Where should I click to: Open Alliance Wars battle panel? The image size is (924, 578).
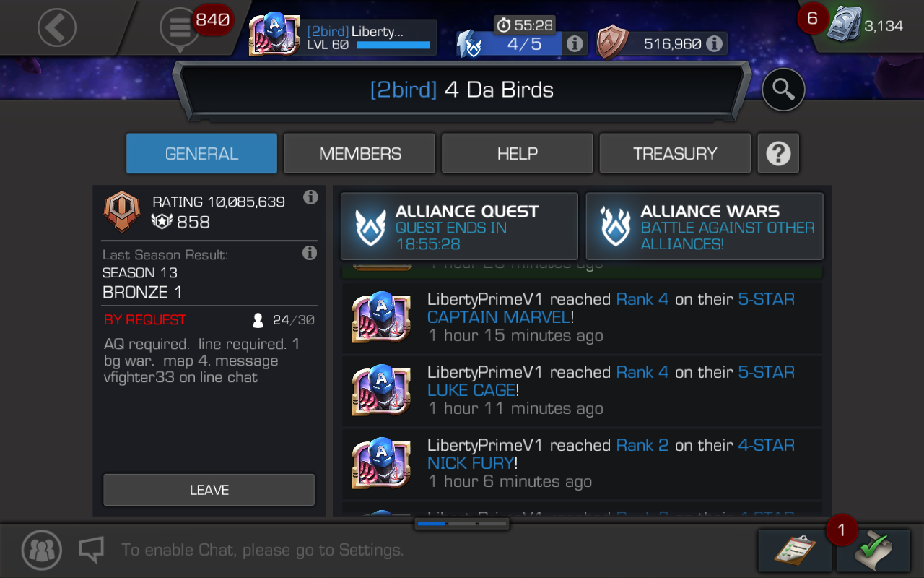tap(705, 226)
